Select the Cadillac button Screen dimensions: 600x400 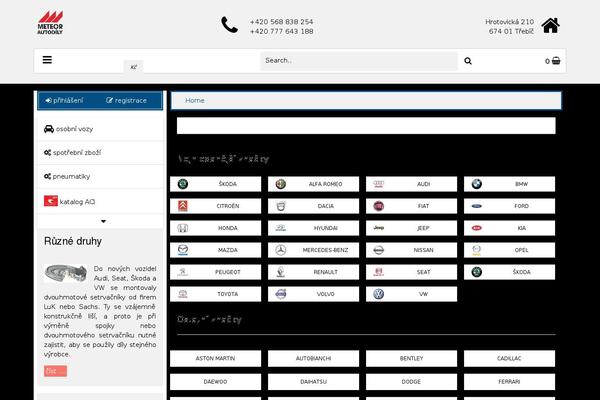[x=509, y=358]
